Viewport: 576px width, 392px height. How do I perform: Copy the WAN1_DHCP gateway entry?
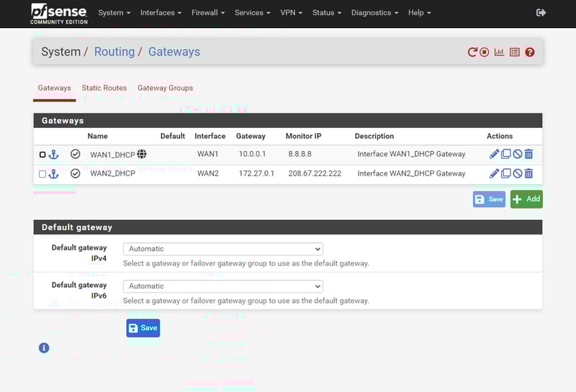pyautogui.click(x=505, y=154)
